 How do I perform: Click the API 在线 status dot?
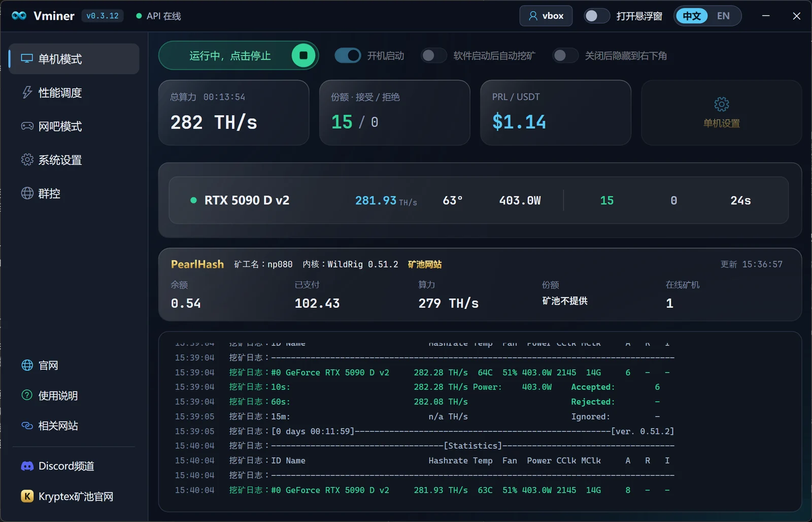[139, 16]
